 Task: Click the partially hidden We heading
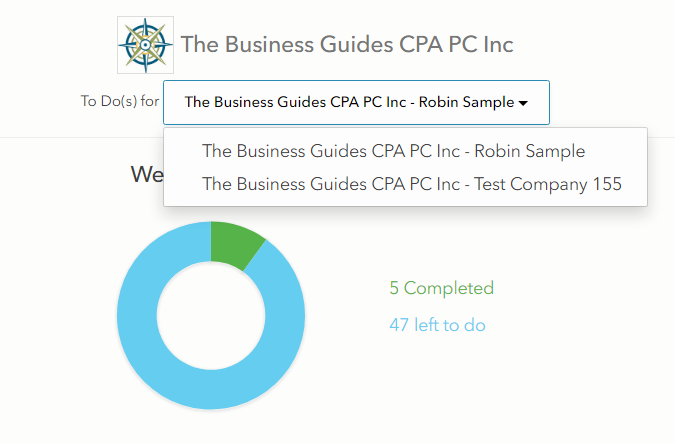click(x=147, y=174)
